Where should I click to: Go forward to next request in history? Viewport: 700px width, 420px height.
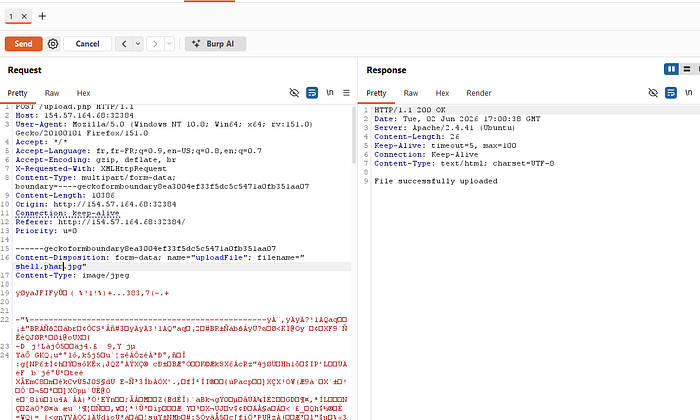tap(155, 44)
